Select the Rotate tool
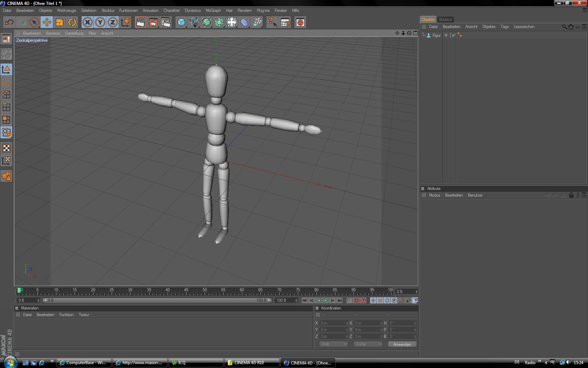 [72, 22]
